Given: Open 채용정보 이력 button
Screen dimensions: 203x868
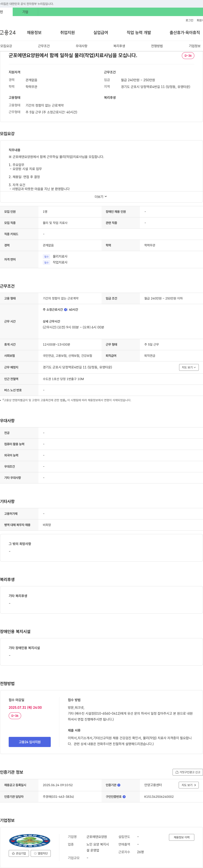Looking at the screenshot, I should (x=181, y=837).
